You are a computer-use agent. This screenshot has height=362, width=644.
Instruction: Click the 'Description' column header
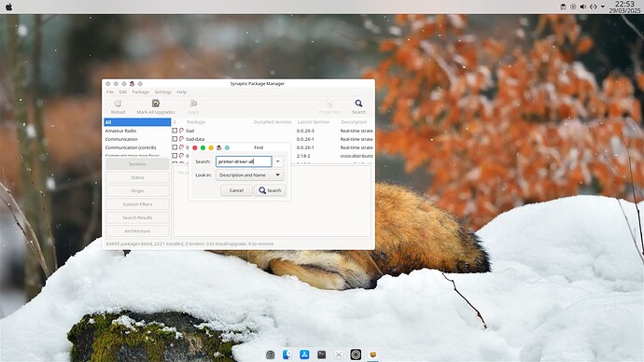[354, 122]
